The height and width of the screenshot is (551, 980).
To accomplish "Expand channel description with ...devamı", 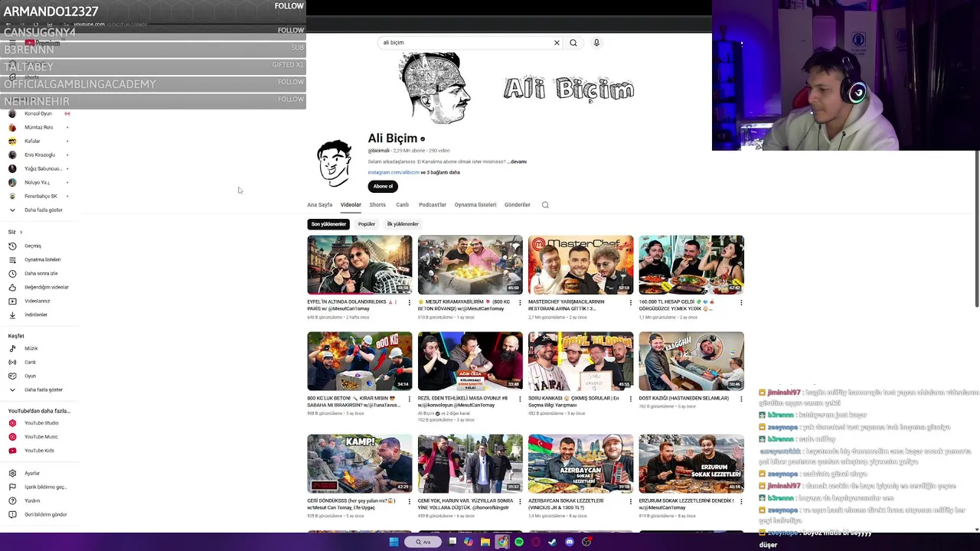I will tap(518, 161).
